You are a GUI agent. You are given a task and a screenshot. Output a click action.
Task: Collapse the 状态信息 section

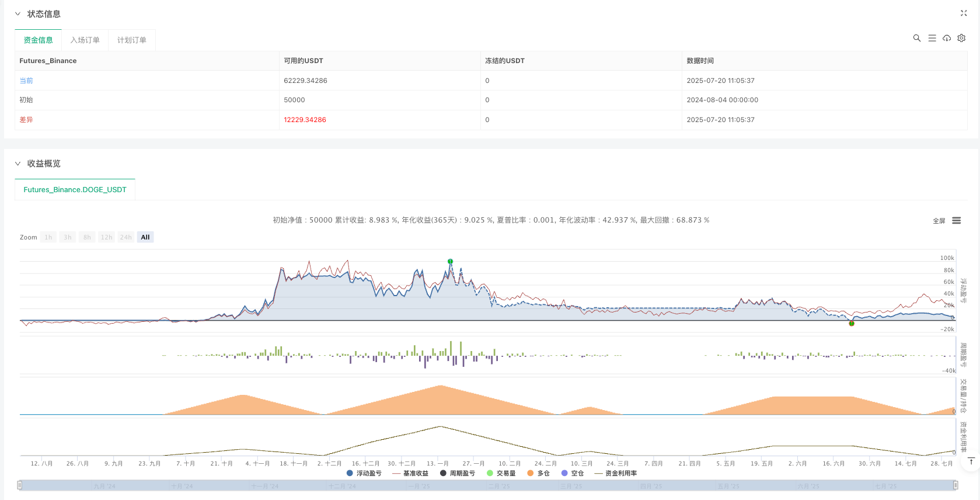point(18,14)
